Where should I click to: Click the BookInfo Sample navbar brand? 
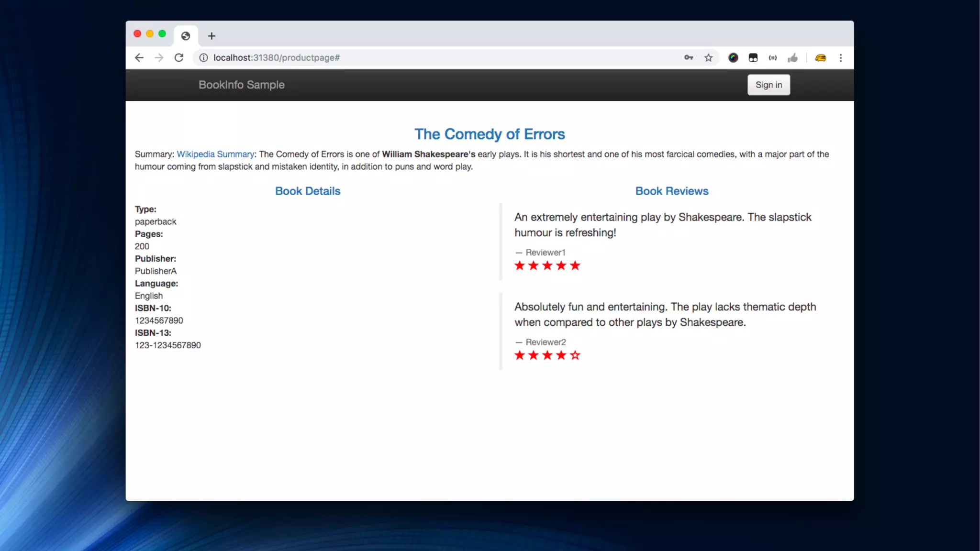tap(242, 85)
